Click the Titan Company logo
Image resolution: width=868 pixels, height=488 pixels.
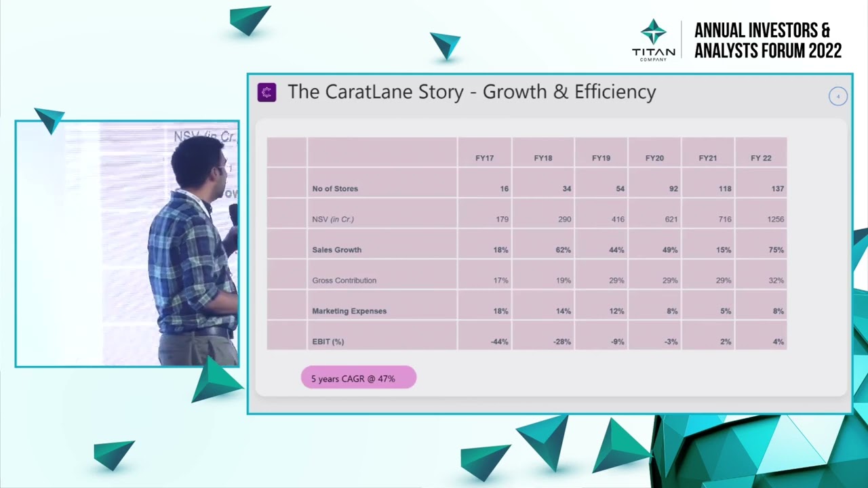[x=654, y=40]
